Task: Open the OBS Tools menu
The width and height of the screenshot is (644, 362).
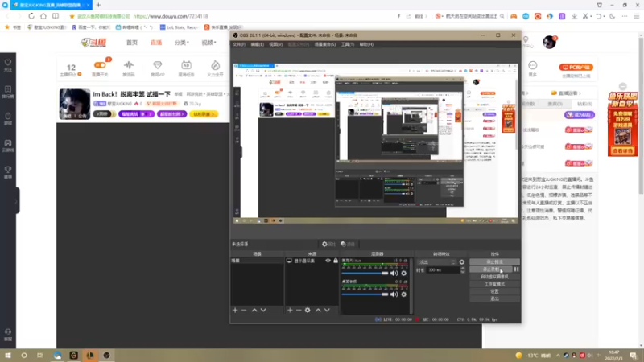Action: (x=348, y=44)
